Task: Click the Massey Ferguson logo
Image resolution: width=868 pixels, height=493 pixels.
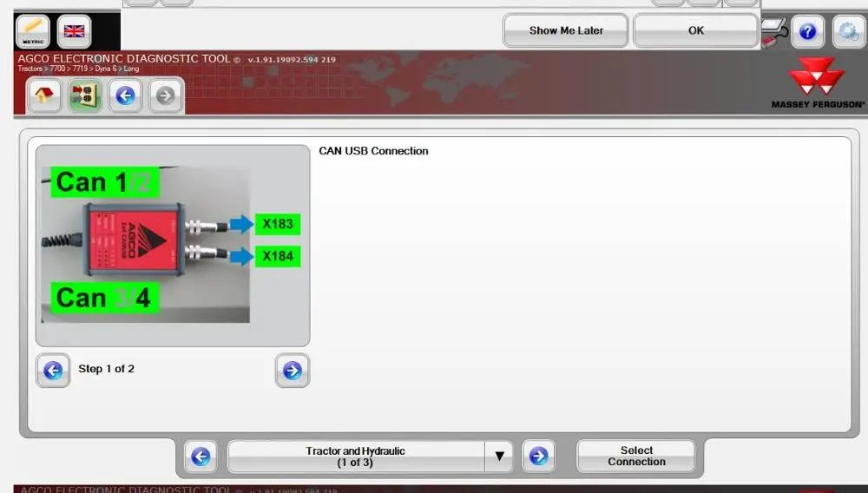Action: click(x=818, y=82)
